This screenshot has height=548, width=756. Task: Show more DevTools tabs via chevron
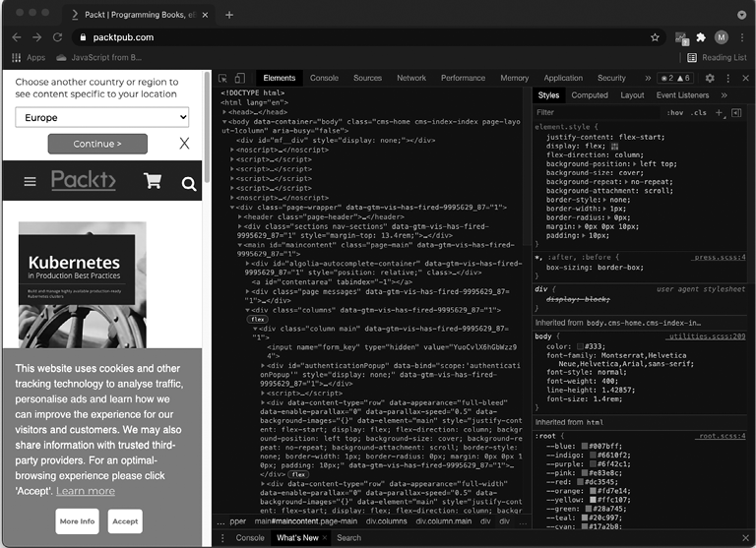point(648,78)
